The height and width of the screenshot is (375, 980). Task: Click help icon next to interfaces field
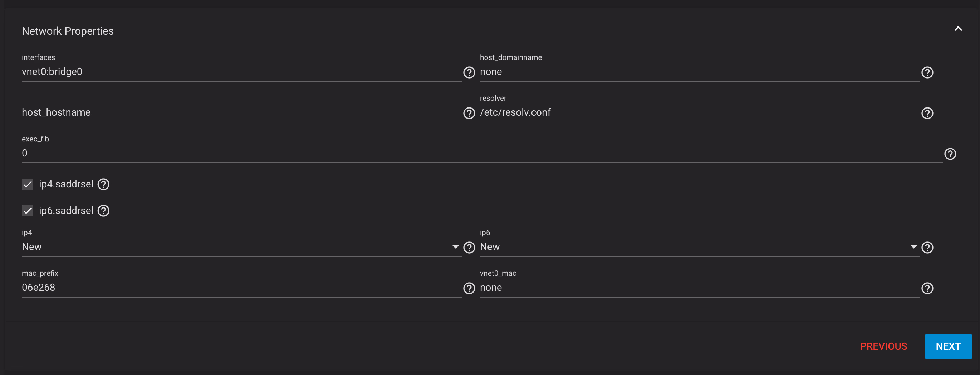(469, 72)
